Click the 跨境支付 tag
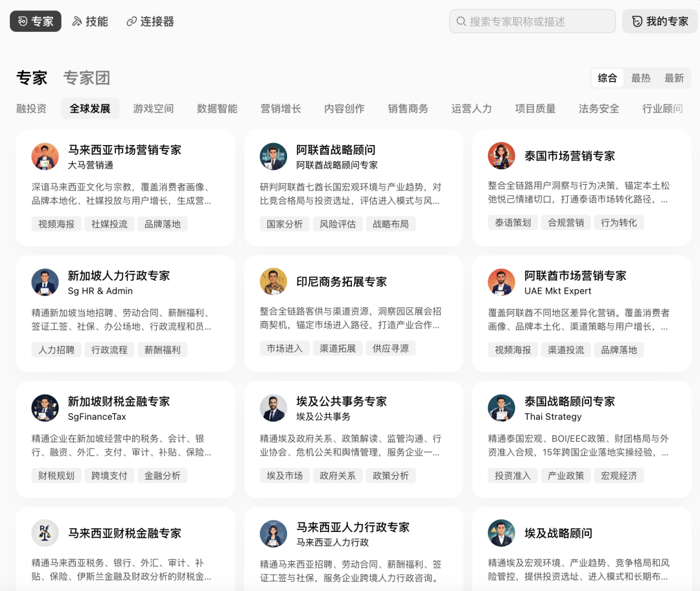Screen dimensions: 700x591 [110, 476]
